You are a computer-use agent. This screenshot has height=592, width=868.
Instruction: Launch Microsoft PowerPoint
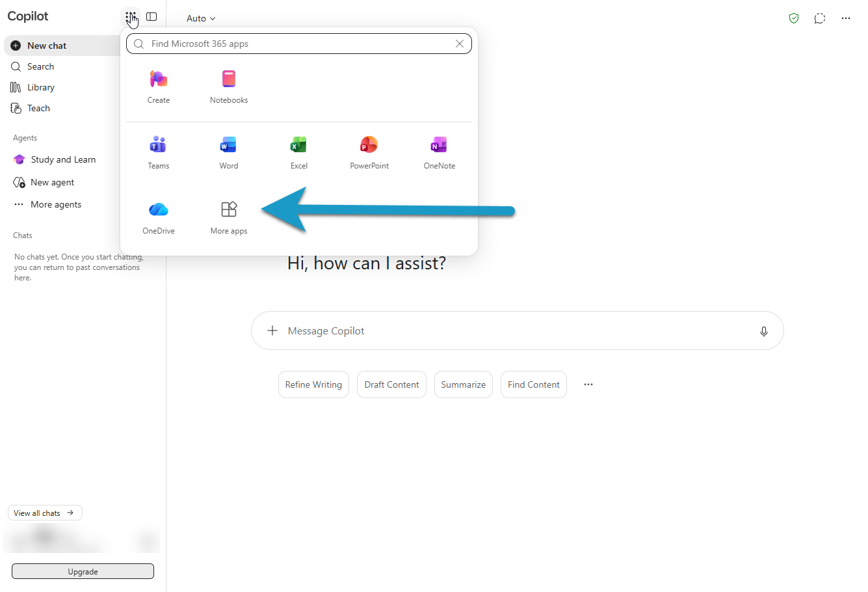[x=369, y=153]
